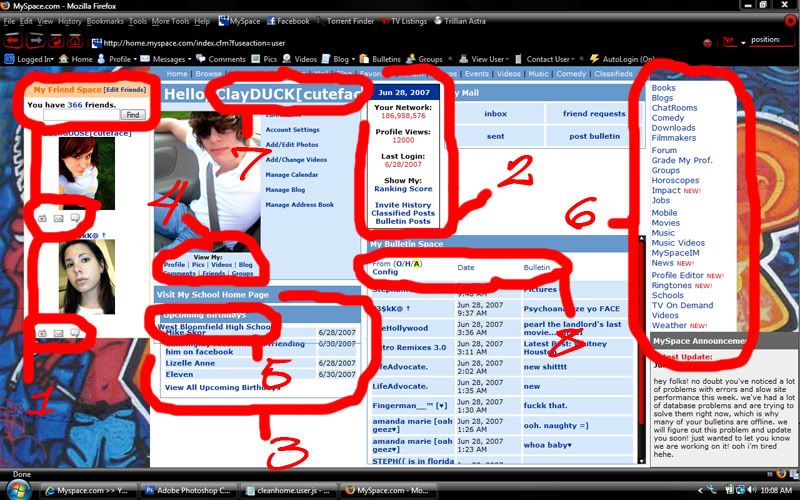The image size is (800, 500).
Task: Click the Edit Friends link
Action: [125, 90]
